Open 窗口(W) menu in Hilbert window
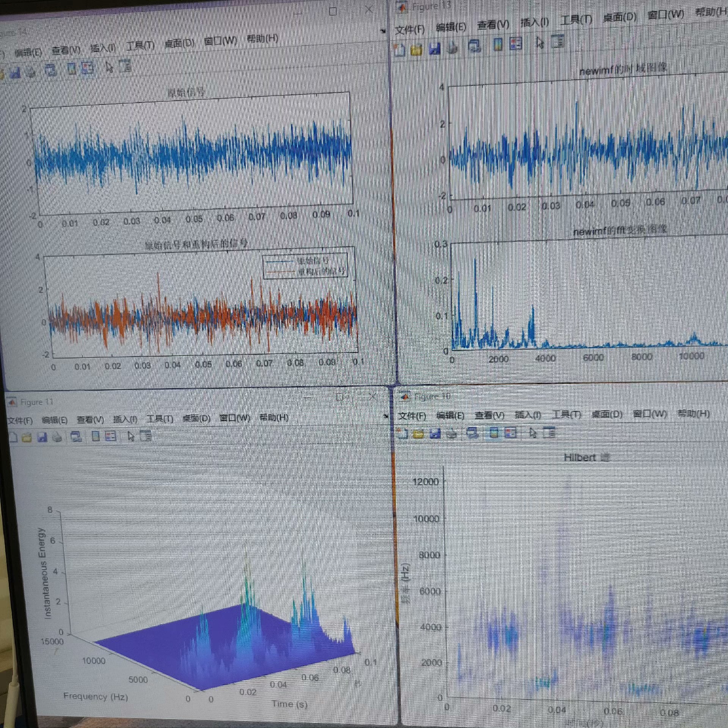 (650, 414)
